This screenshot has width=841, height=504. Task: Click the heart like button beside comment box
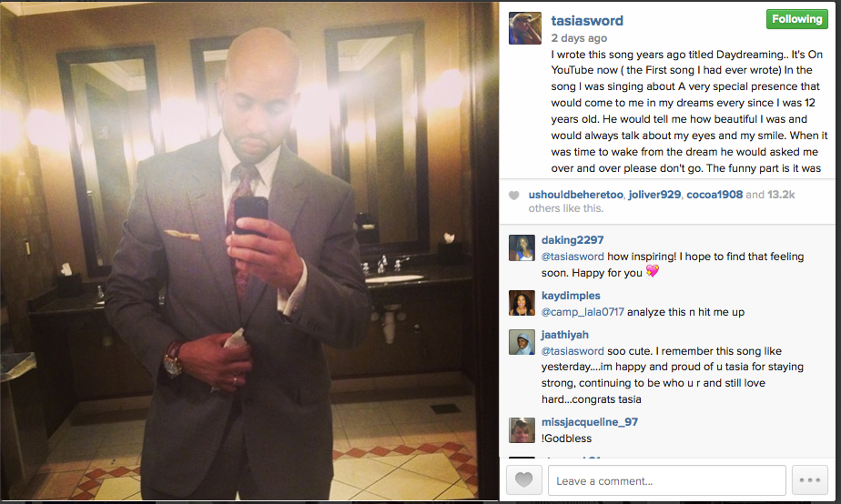point(524,479)
